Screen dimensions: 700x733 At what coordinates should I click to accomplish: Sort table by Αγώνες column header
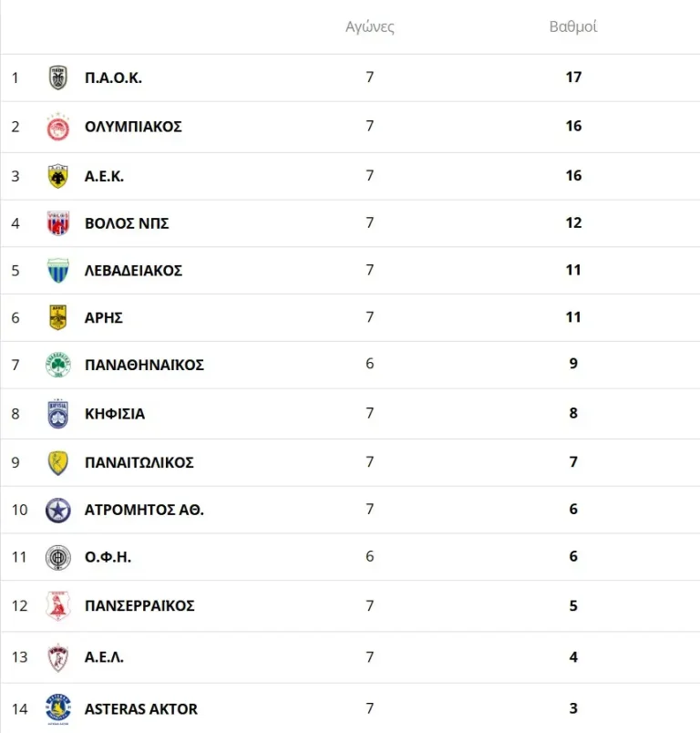(x=370, y=26)
